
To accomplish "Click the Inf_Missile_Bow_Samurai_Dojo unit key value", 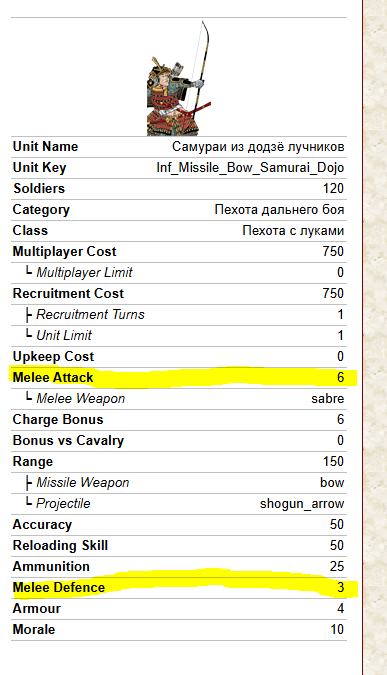I will tap(250, 167).
